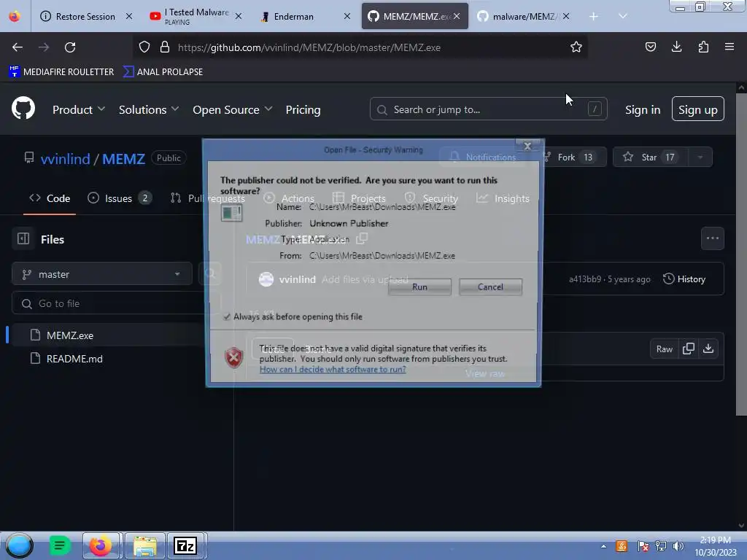Click the network tray icon

tap(661, 546)
